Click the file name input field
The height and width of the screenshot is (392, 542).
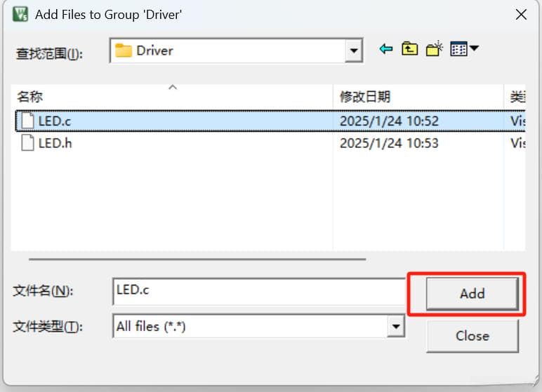click(x=259, y=292)
